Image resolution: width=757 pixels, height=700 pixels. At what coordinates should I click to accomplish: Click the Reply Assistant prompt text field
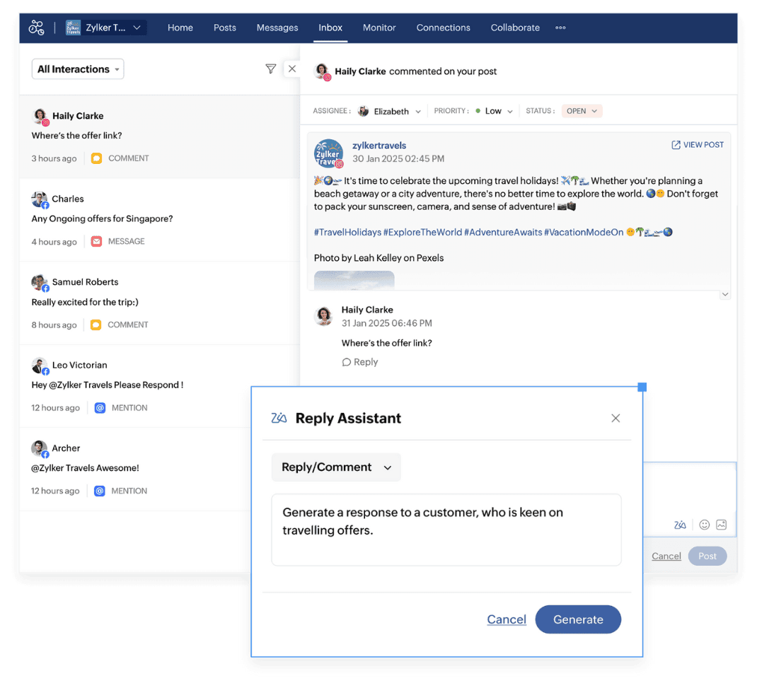446,529
